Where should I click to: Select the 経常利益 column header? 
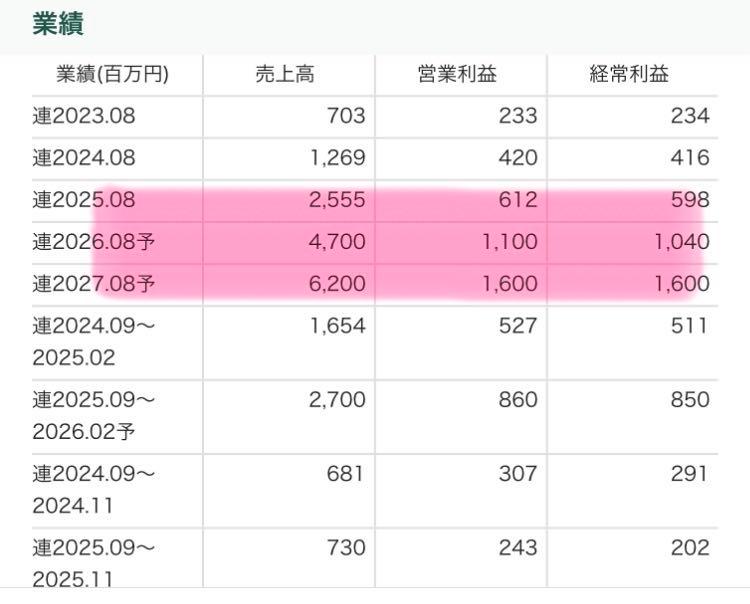click(x=628, y=74)
